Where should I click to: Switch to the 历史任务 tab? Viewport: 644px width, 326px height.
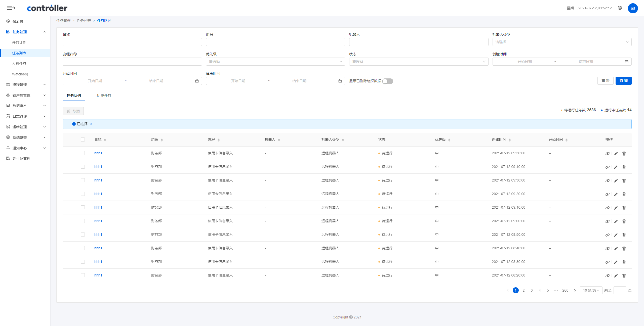[x=104, y=96]
